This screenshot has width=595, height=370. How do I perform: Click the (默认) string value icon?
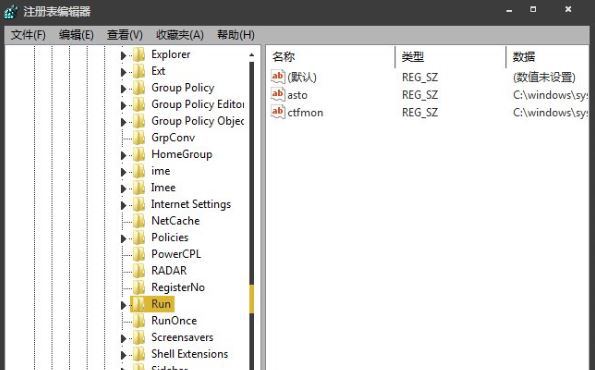point(278,77)
